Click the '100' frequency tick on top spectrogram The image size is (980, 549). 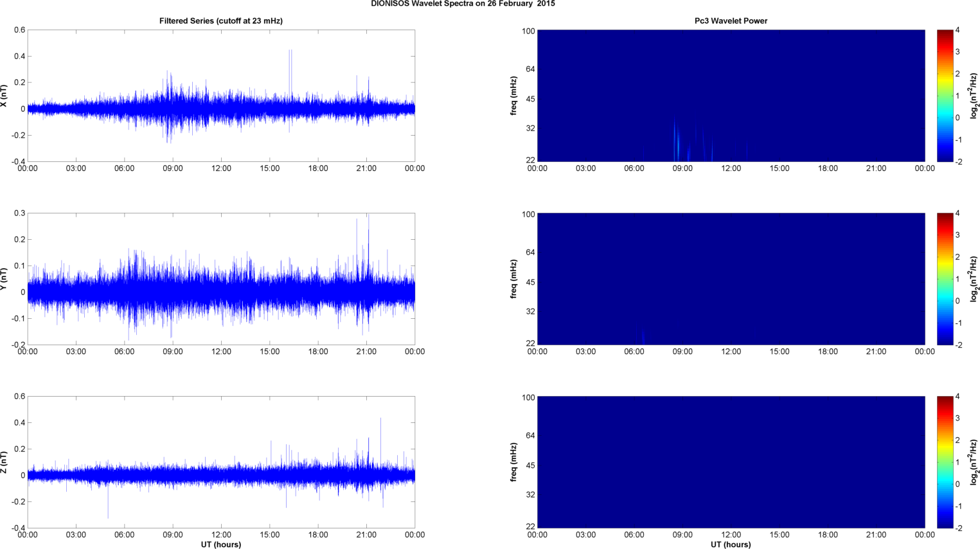click(x=528, y=31)
